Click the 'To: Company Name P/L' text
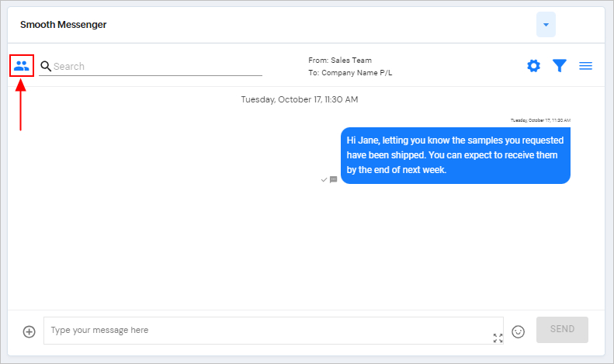 click(x=350, y=73)
